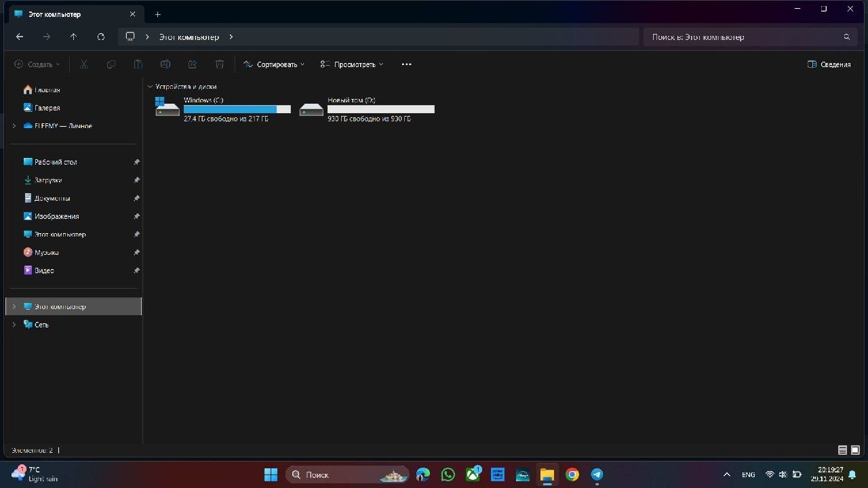Open the Новый том (D:) drive

point(367,109)
